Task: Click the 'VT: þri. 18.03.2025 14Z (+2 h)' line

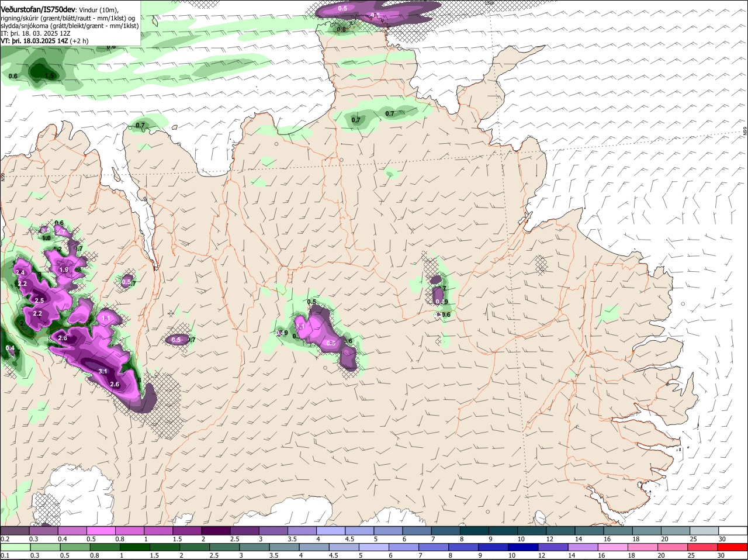Action: (x=44, y=41)
